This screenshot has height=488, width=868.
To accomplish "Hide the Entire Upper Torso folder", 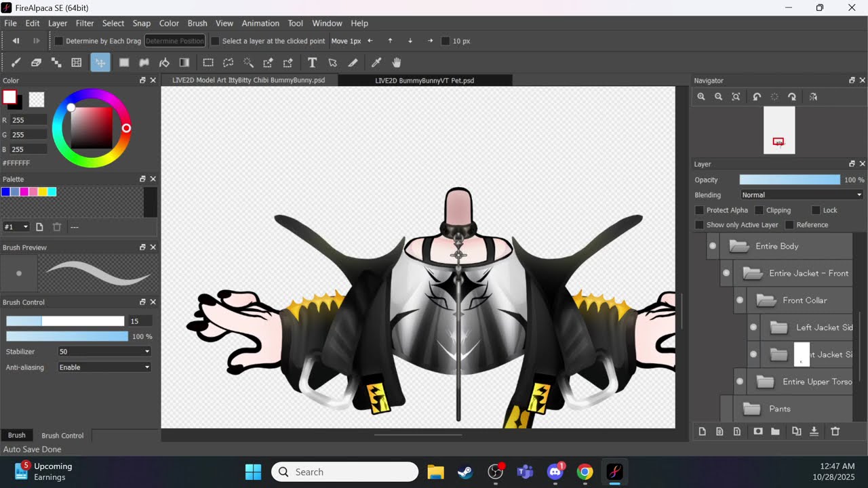I will pyautogui.click(x=740, y=382).
